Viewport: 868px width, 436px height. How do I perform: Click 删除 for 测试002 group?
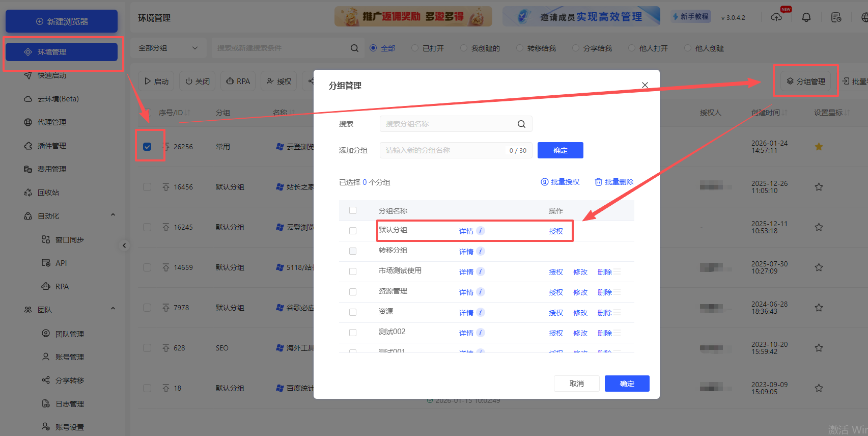(605, 333)
